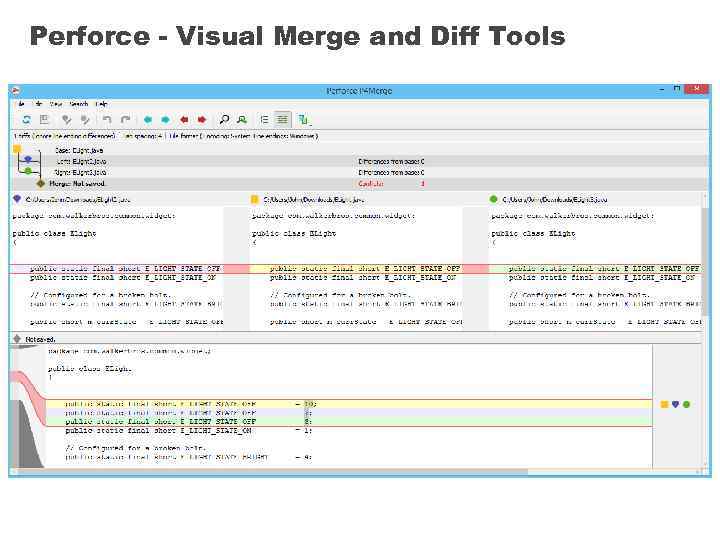720x540 pixels.
Task: Click the red Conflicts count label
Action: (371, 184)
